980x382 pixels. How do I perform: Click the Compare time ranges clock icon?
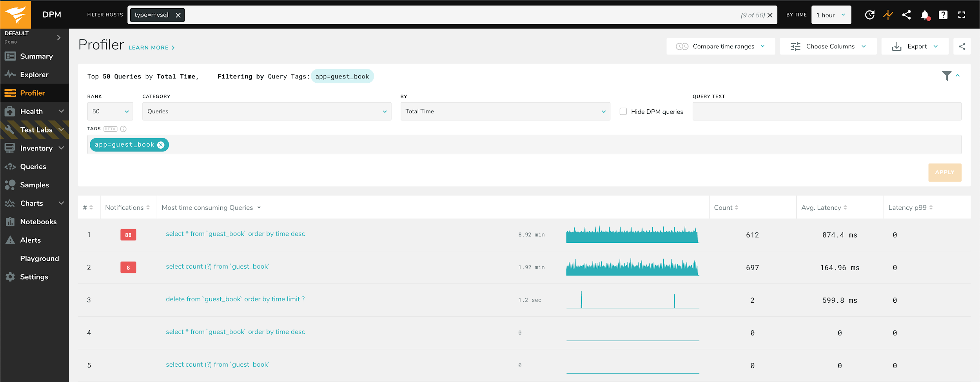tap(682, 46)
